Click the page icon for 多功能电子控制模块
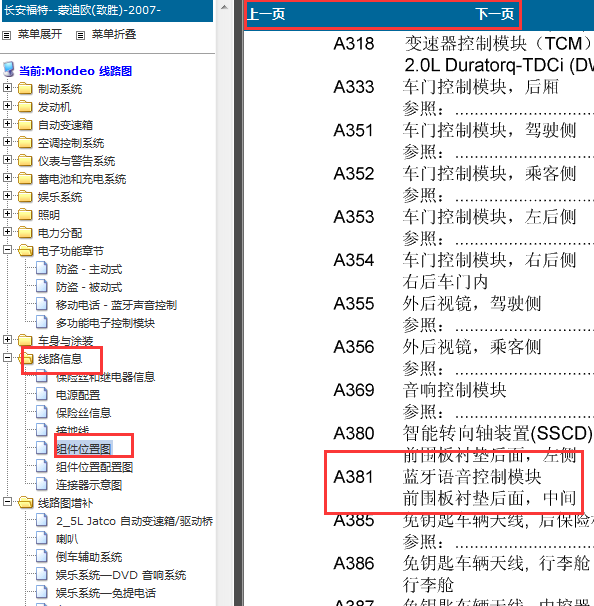Viewport: 594px width, 606px height. (x=42, y=322)
